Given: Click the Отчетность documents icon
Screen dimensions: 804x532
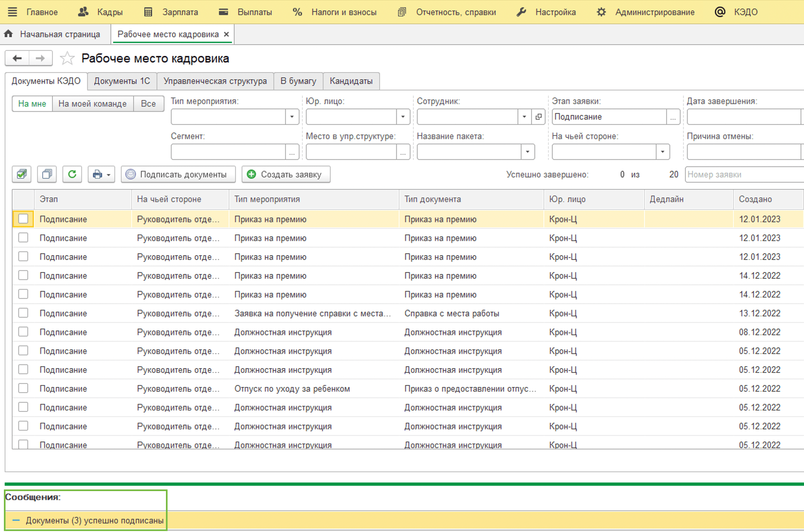Looking at the screenshot, I should 402,12.
